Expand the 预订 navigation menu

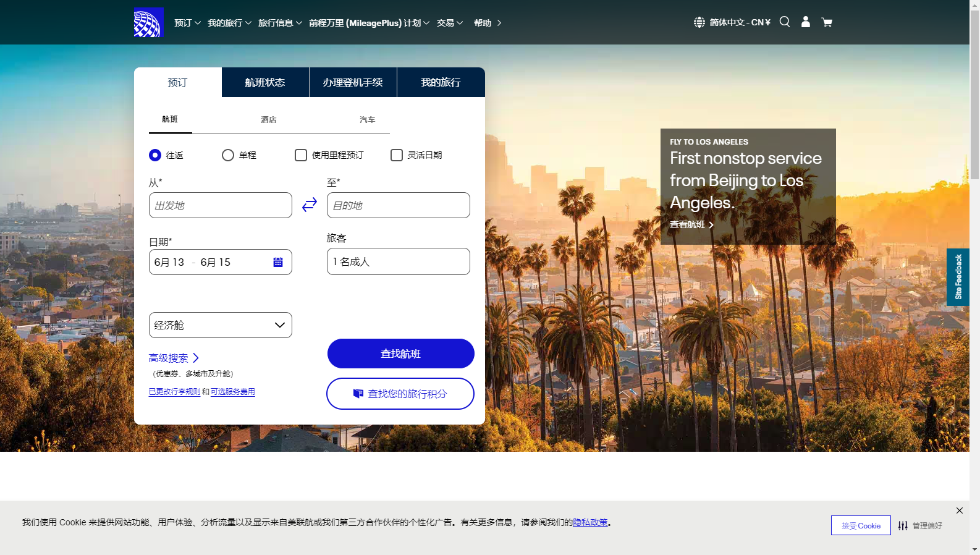pyautogui.click(x=187, y=23)
